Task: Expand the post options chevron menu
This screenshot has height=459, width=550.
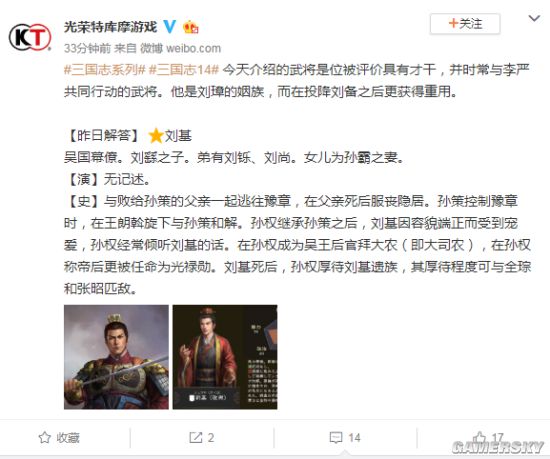Action: [534, 18]
